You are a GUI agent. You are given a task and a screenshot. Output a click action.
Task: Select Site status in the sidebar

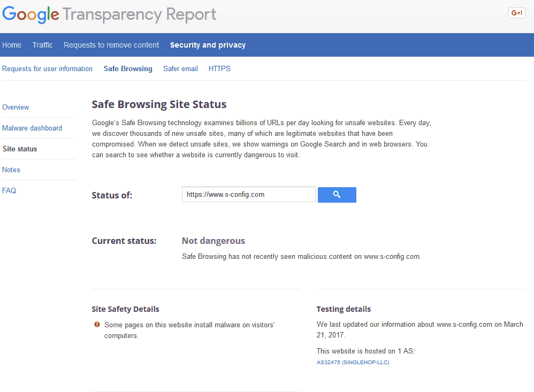pos(20,149)
